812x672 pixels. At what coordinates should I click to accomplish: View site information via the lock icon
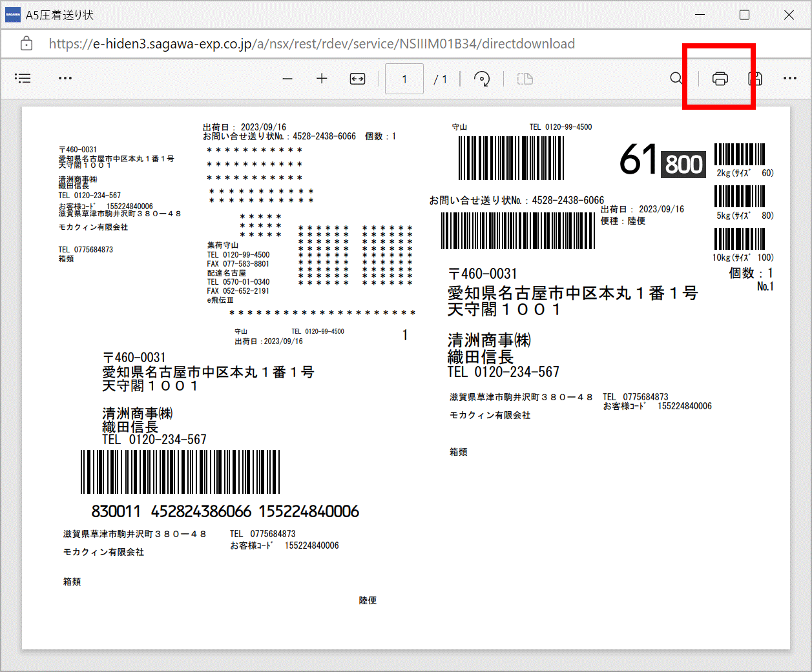[26, 44]
